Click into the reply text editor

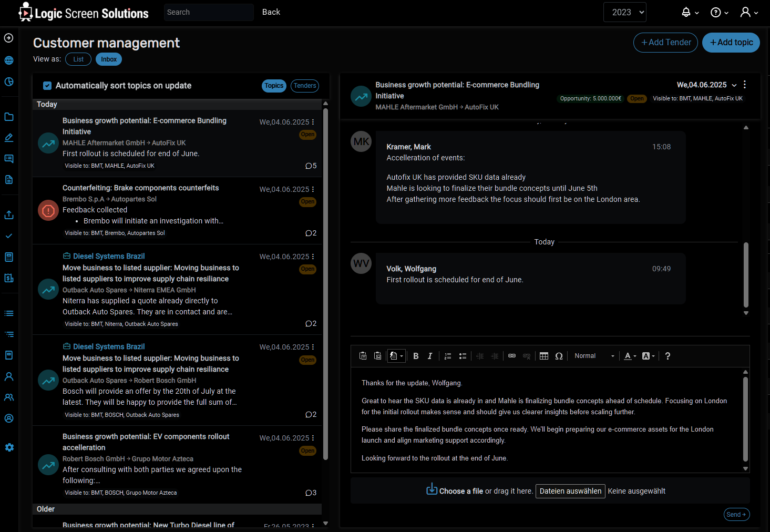pyautogui.click(x=546, y=421)
